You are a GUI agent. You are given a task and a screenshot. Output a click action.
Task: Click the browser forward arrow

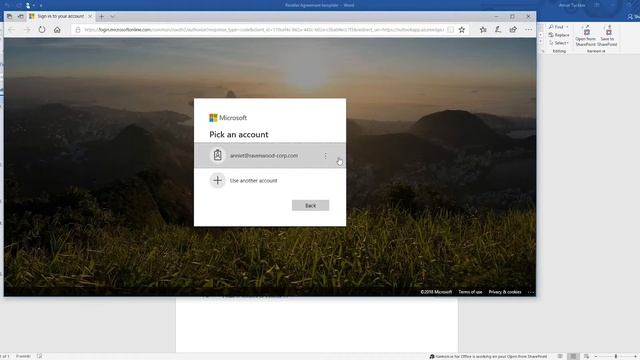click(27, 30)
